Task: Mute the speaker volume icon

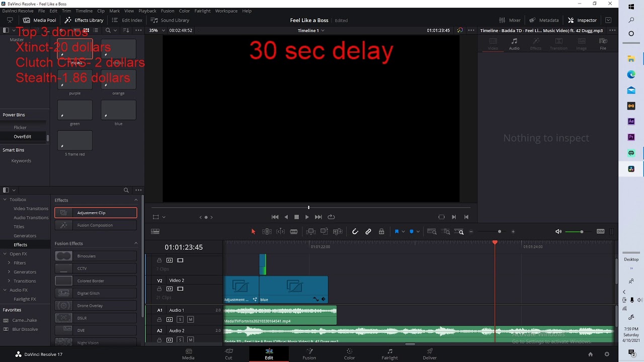Action: tap(558, 231)
